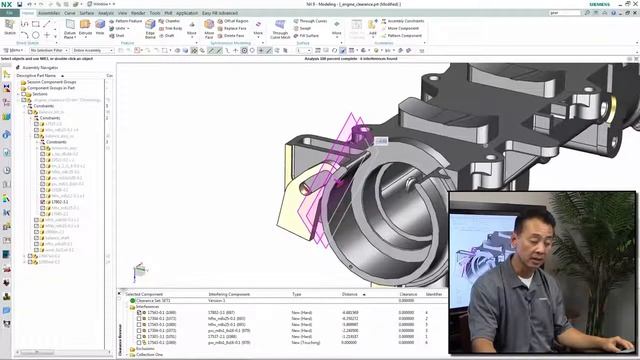Click the Extrude feature icon

click(85, 27)
